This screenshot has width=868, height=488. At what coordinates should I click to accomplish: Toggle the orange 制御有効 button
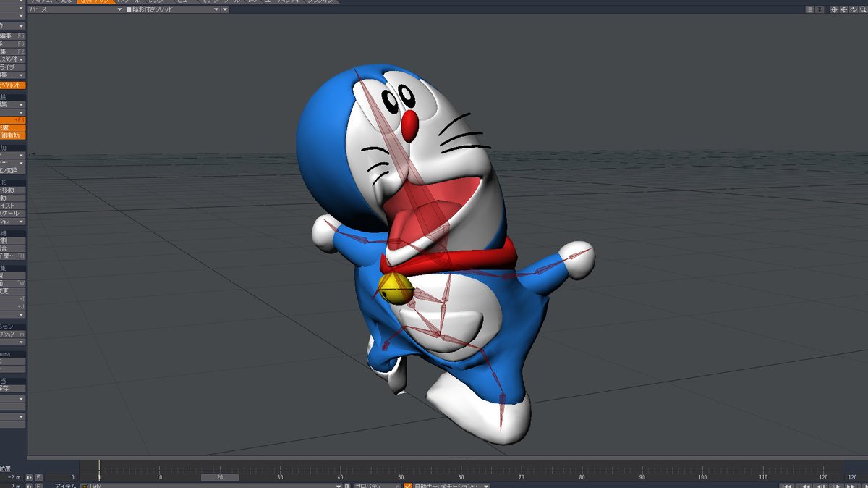tap(12, 135)
